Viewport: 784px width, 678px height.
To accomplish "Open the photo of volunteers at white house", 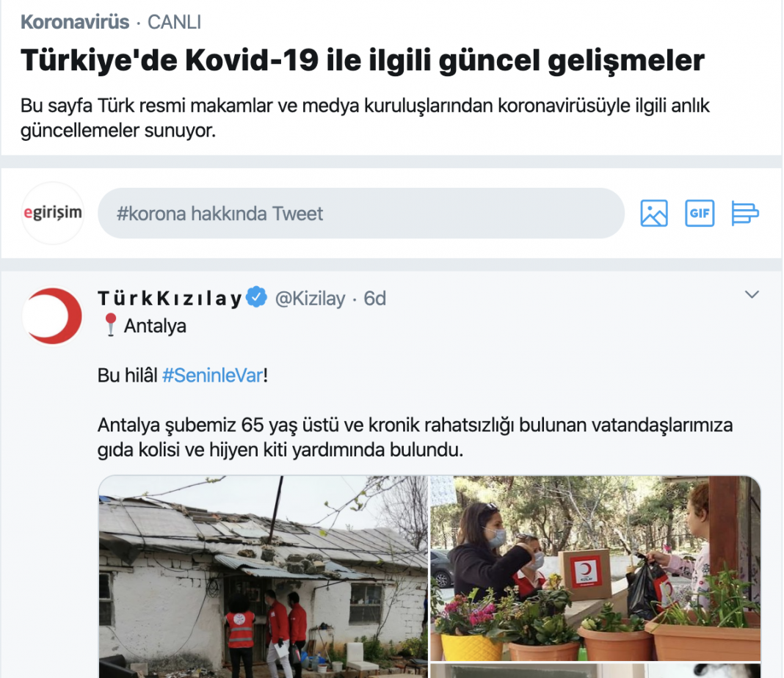I will click(263, 577).
